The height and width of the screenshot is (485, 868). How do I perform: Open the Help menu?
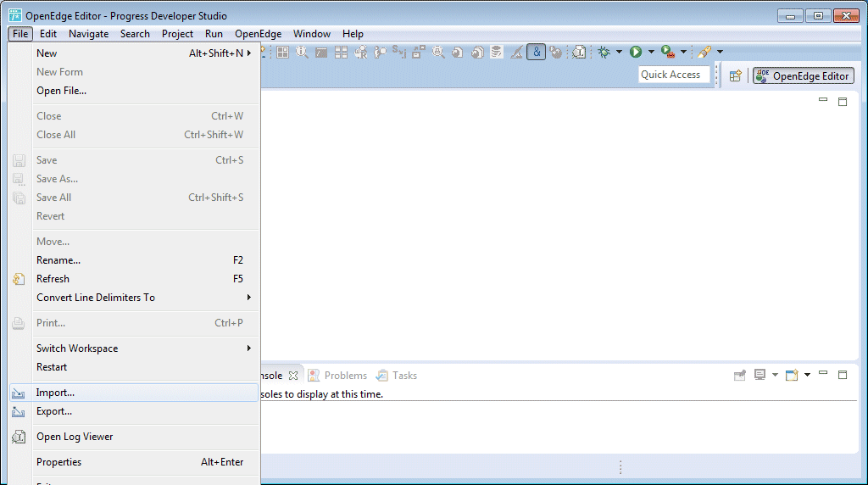coord(353,34)
